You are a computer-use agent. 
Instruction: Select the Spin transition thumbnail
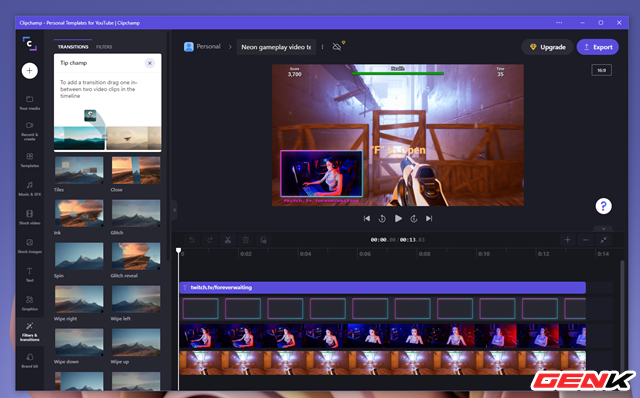point(79,256)
